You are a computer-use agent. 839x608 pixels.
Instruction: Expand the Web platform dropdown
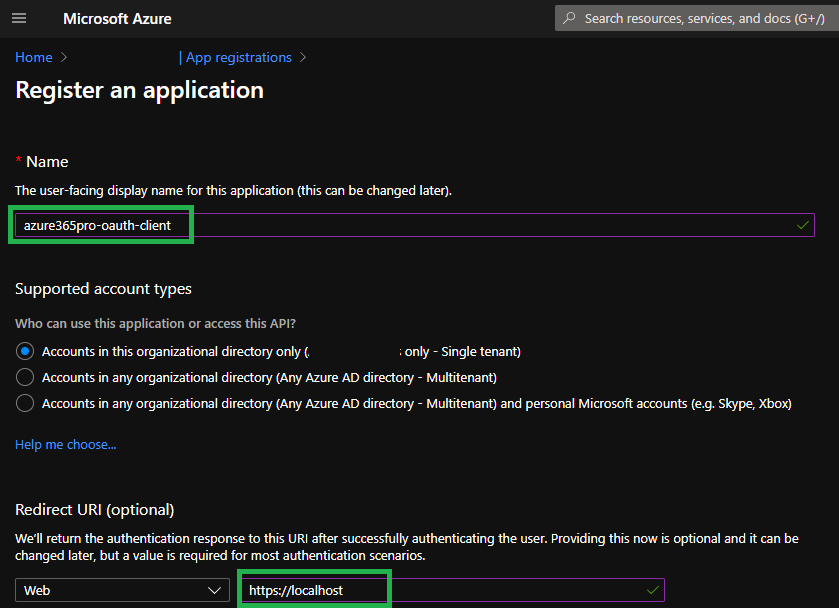click(x=123, y=590)
